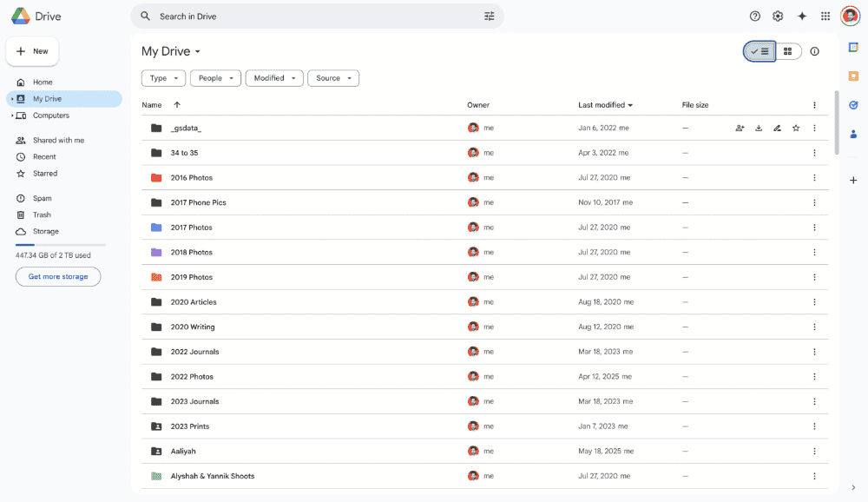Open Google Calendar side panel icon
The width and height of the screenshot is (868, 502).
[x=853, y=48]
